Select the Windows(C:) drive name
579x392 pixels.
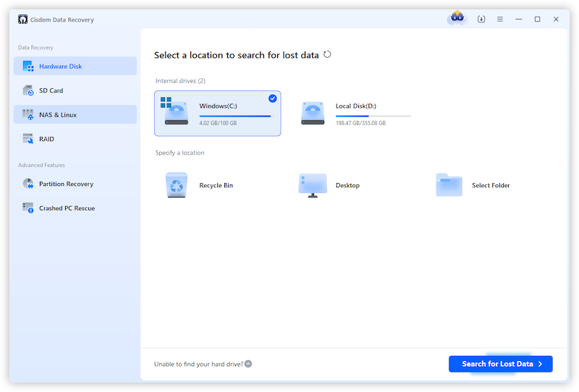point(219,106)
